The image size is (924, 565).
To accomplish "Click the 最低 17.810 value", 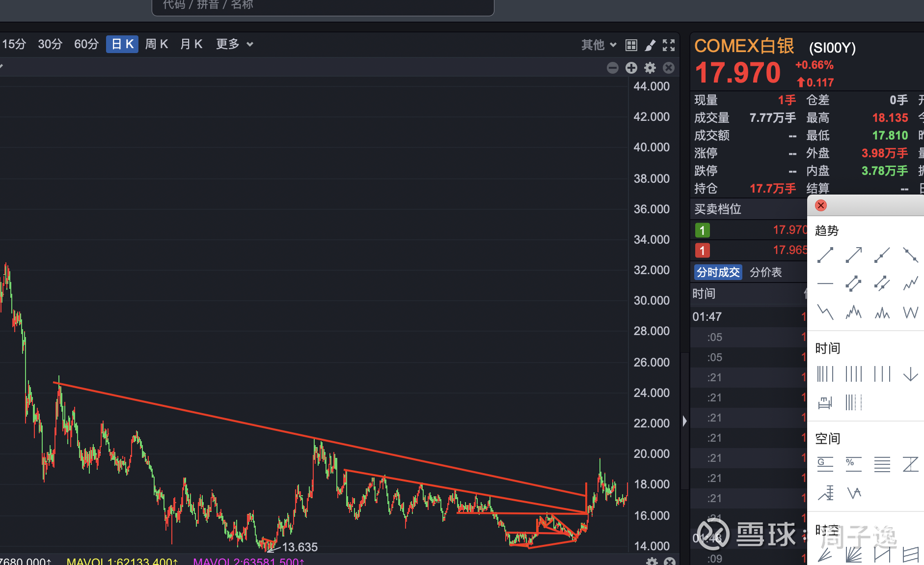I will pyautogui.click(x=890, y=135).
